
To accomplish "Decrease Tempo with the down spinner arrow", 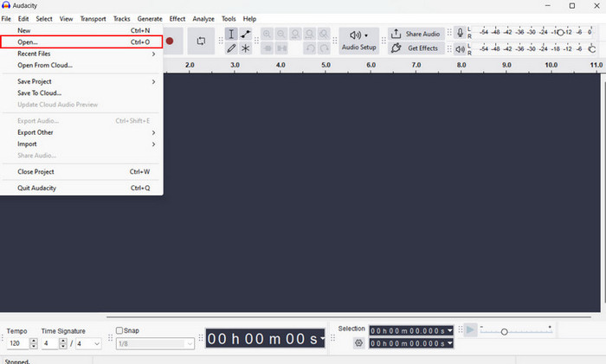I will [x=34, y=346].
